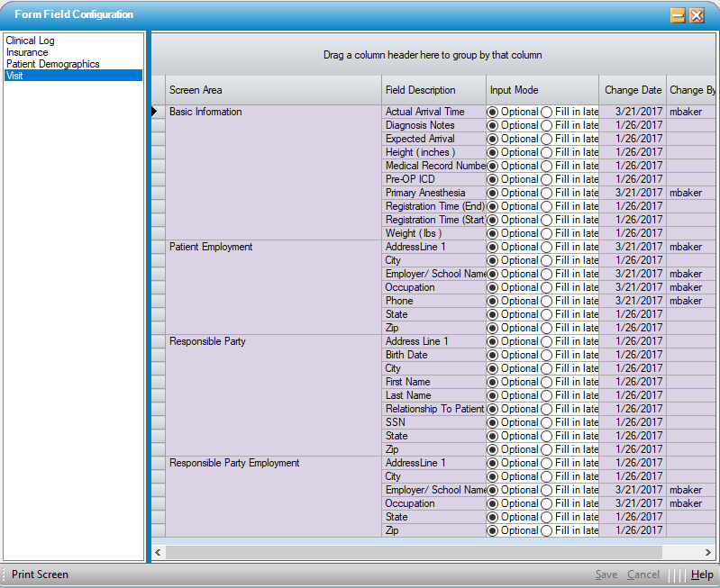Open Clinical Log form in list
Screen dimensions: 720x588
click(31, 41)
